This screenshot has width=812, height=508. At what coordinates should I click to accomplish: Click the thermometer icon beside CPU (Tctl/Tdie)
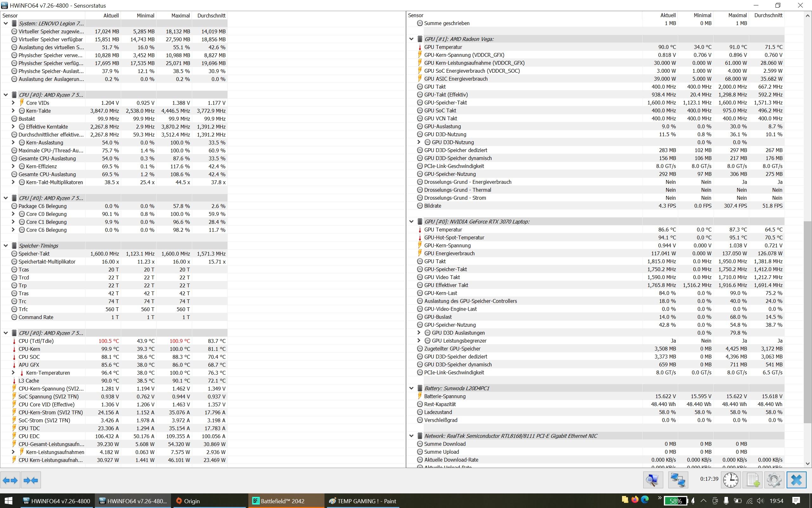(x=14, y=341)
